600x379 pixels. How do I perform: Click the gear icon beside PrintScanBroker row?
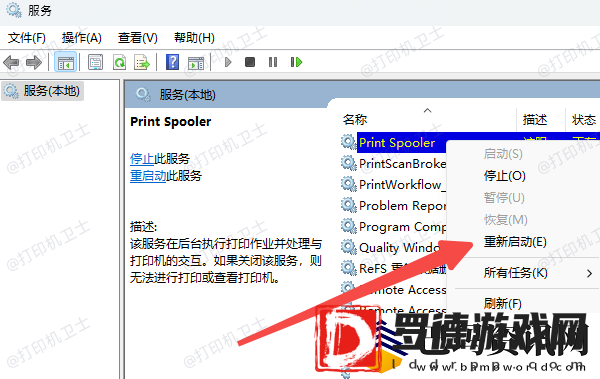click(348, 163)
